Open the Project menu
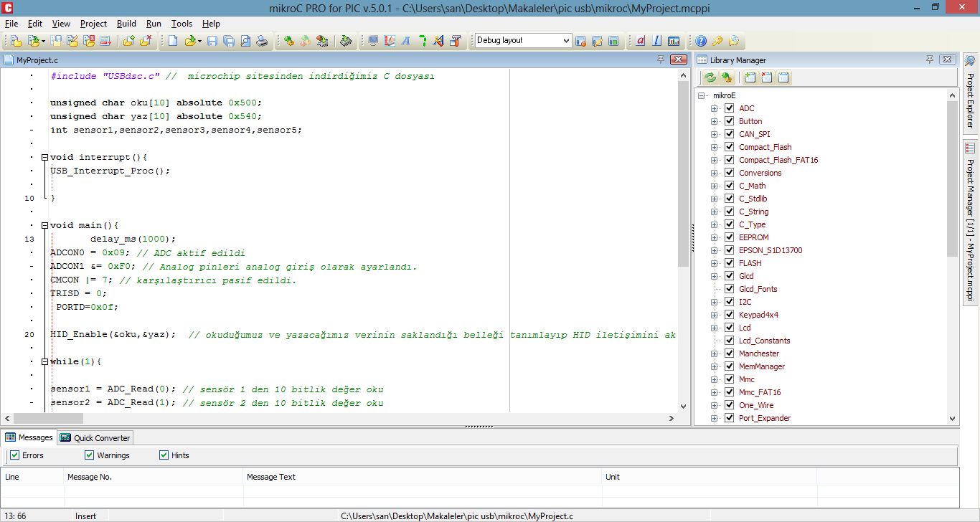Viewport: 980px width, 522px height. pyautogui.click(x=93, y=24)
